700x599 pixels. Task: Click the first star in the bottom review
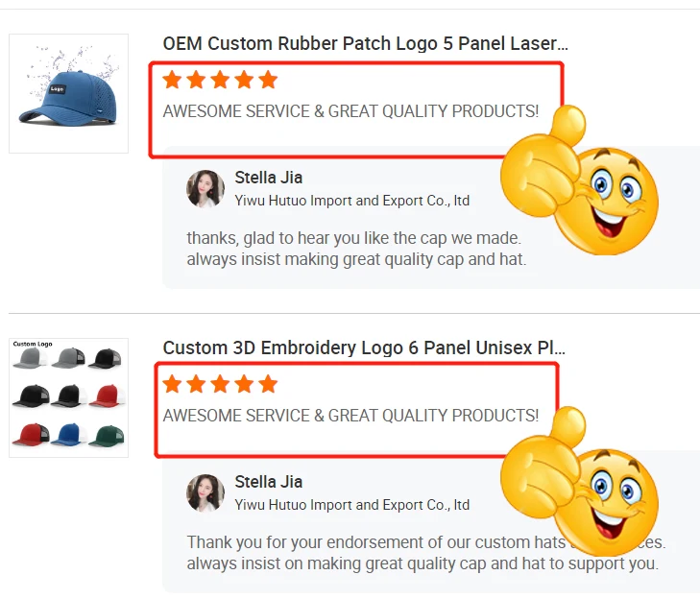[172, 384]
